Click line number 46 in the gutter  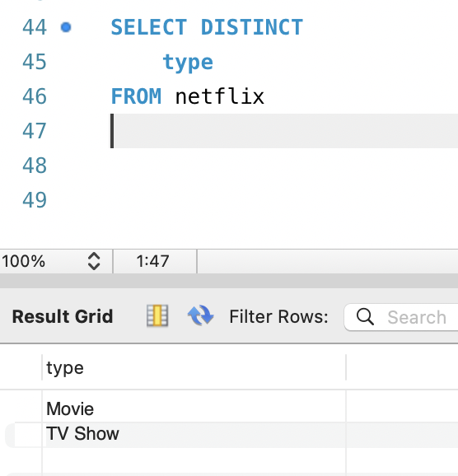(35, 96)
